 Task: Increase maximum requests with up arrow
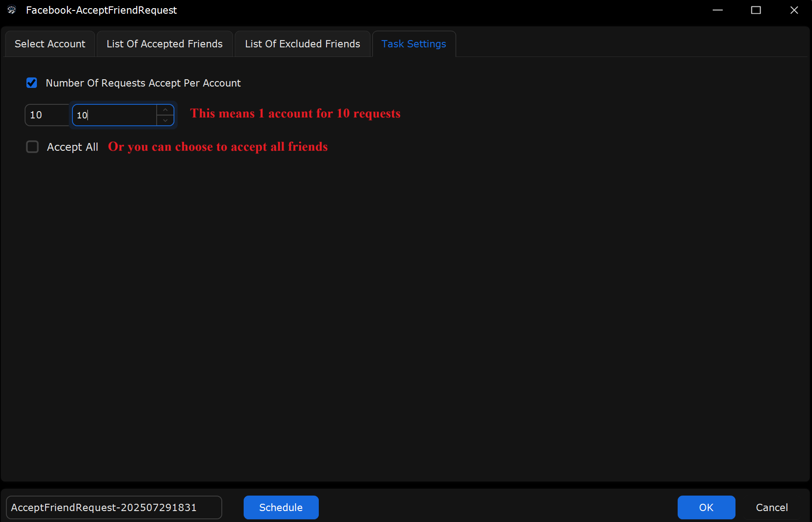pyautogui.click(x=165, y=110)
